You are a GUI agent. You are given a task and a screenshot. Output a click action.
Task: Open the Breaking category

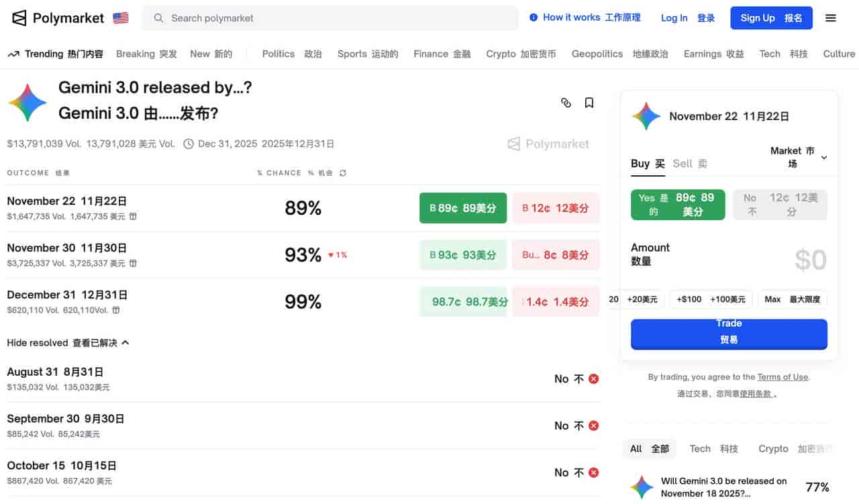point(146,54)
